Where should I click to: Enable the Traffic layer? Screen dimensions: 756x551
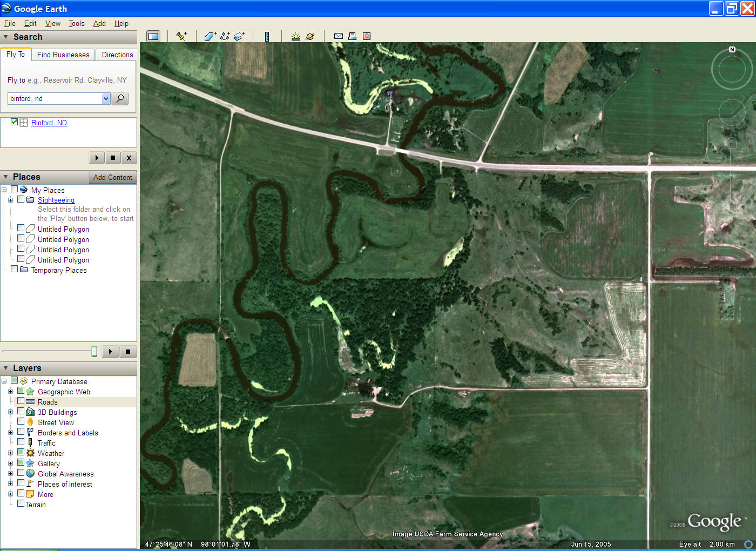pyautogui.click(x=21, y=442)
